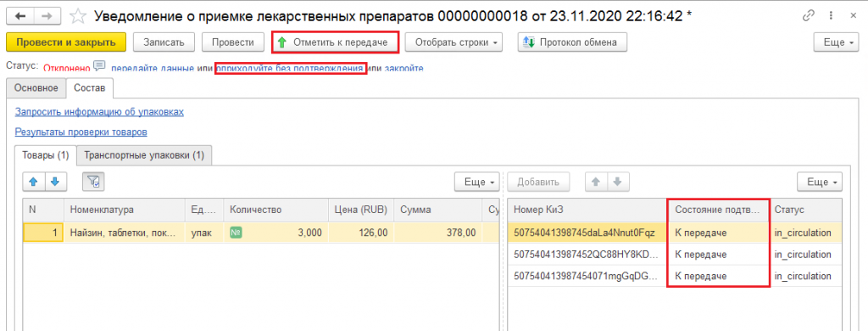Image resolution: width=868 pixels, height=331 pixels.
Task: Add document to favorites star
Action: 79,17
